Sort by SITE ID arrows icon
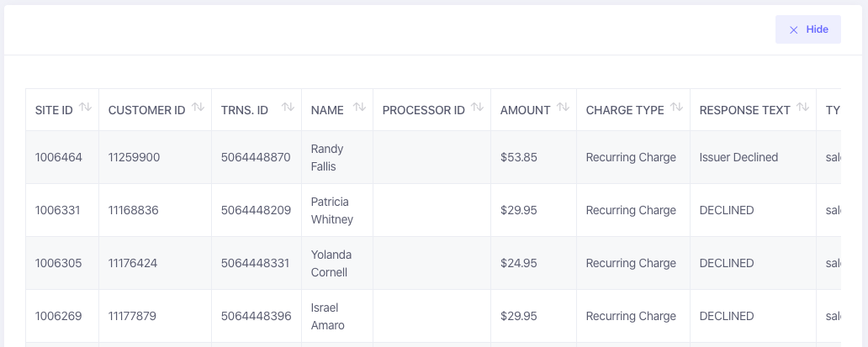 (x=85, y=108)
